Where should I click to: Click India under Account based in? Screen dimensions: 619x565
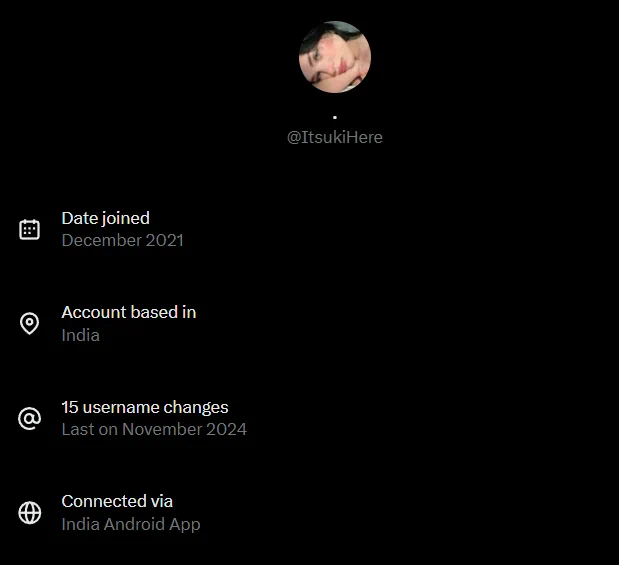point(81,335)
